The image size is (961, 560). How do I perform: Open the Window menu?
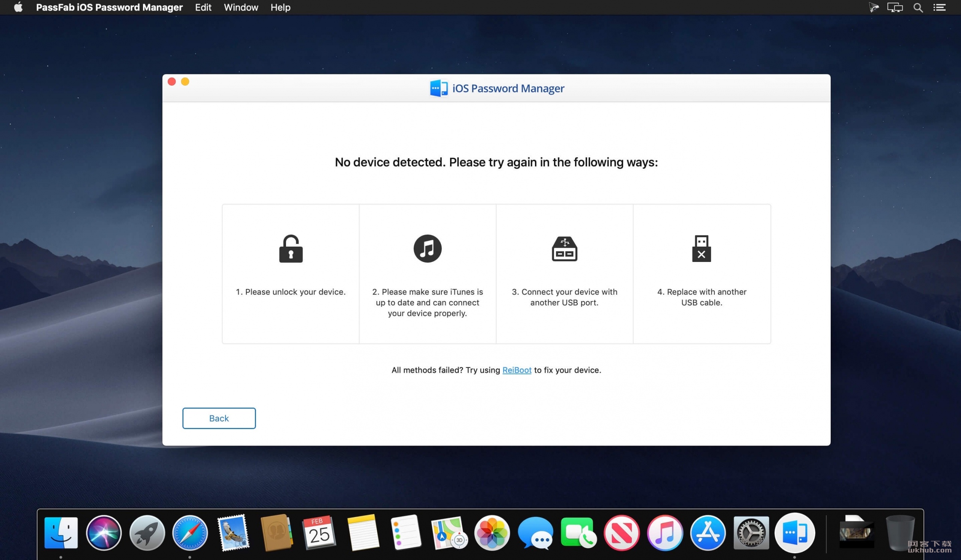point(241,7)
